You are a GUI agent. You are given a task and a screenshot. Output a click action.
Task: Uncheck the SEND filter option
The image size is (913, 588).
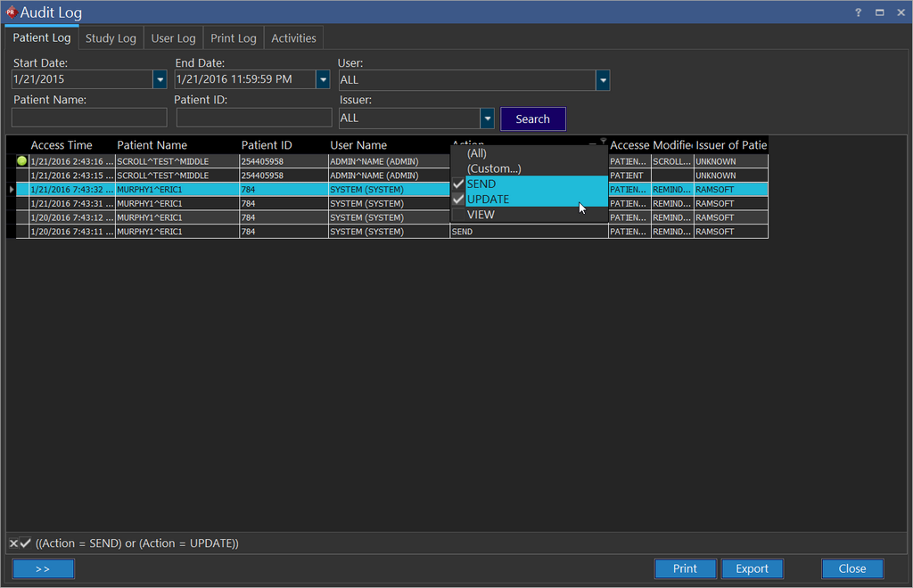[x=458, y=184]
